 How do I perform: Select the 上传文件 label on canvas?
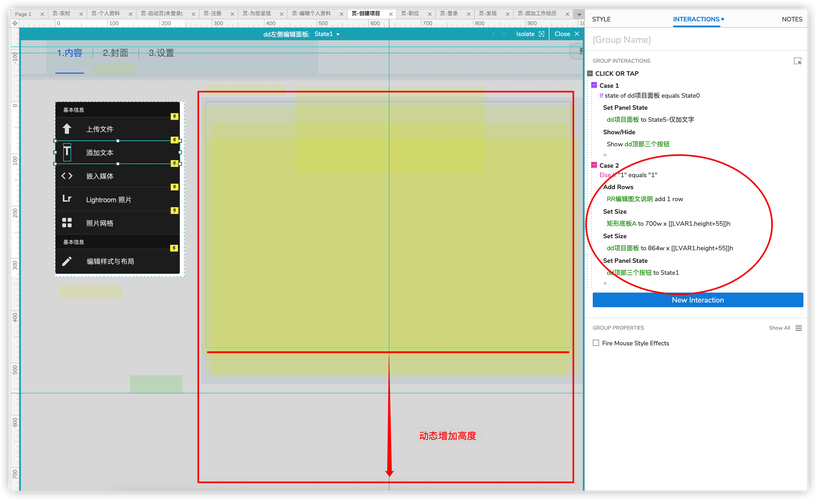[x=100, y=129]
